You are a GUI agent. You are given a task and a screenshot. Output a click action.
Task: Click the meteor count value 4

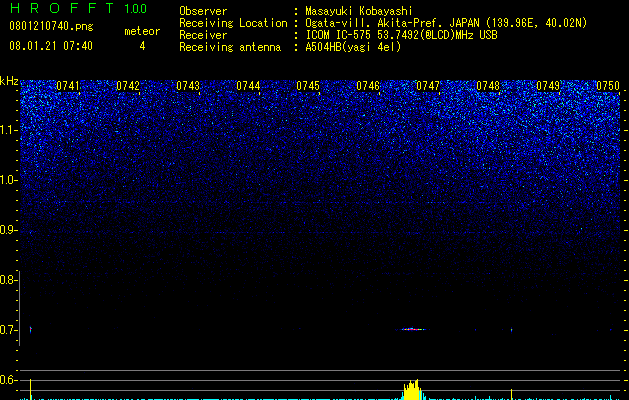click(x=142, y=46)
